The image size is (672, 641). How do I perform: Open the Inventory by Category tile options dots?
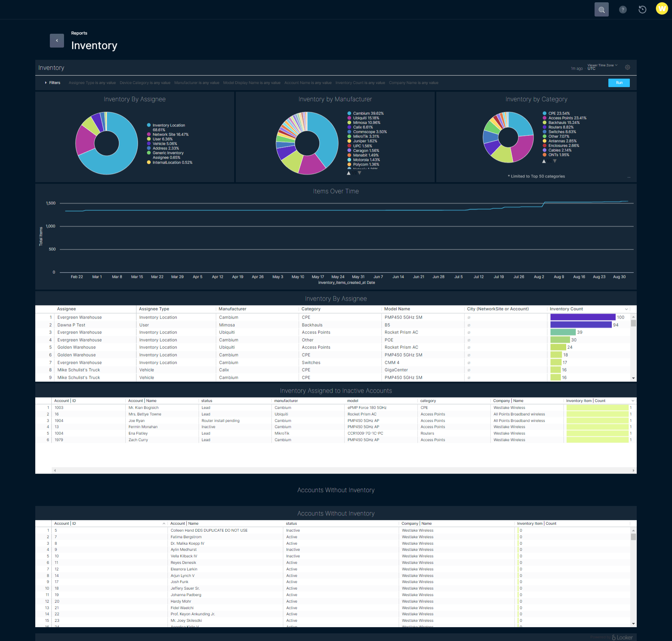tap(629, 177)
